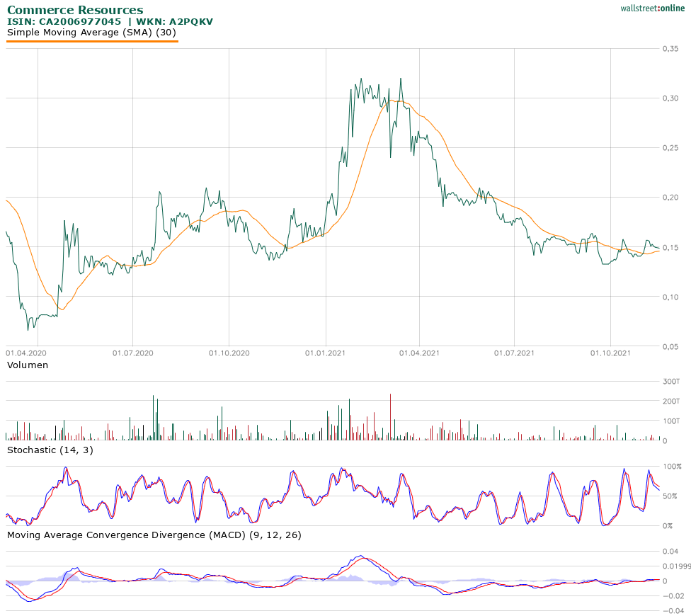Viewport: 691px width, 616px height.
Task: Click the orange SMA legend color line
Action: coord(92,41)
